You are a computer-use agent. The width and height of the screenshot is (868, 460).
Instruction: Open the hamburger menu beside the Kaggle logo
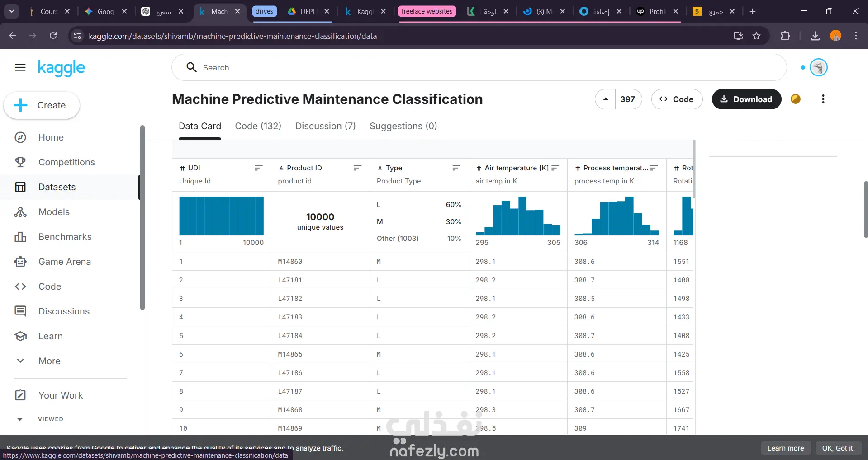20,67
